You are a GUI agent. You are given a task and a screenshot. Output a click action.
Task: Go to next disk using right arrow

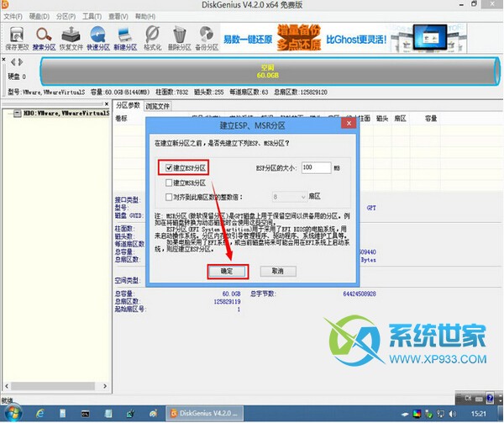(x=20, y=61)
